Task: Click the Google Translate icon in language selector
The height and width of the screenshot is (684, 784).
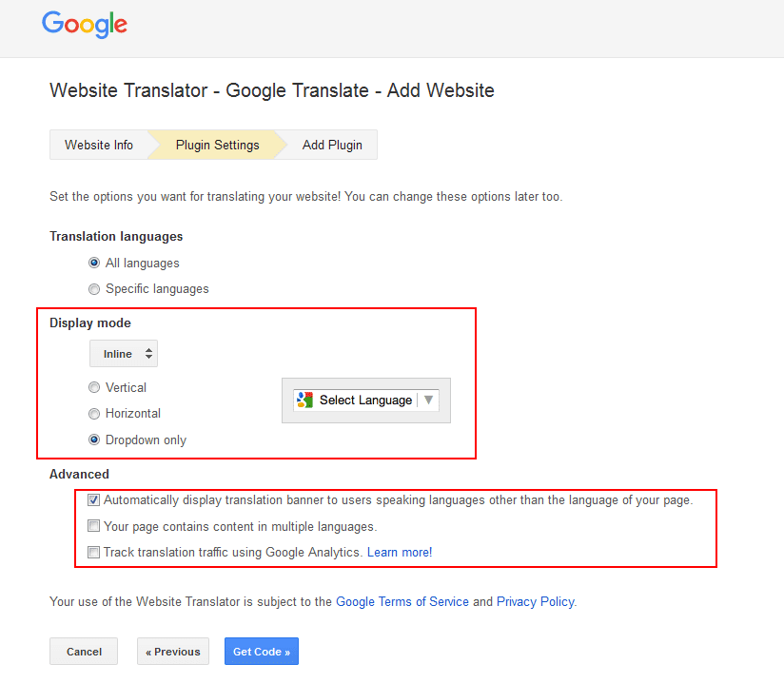Action: [x=304, y=400]
